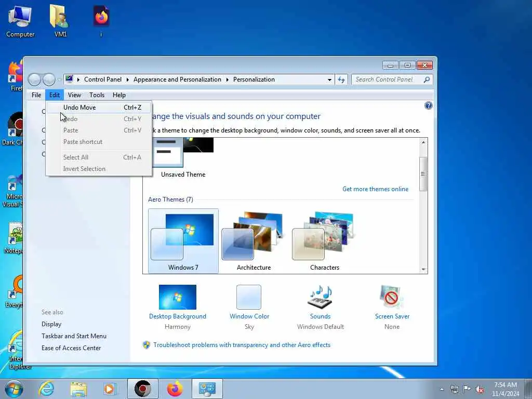Screen dimensions: 532x399
Task: Open Taskbar and Start Menu link
Action: point(74,336)
